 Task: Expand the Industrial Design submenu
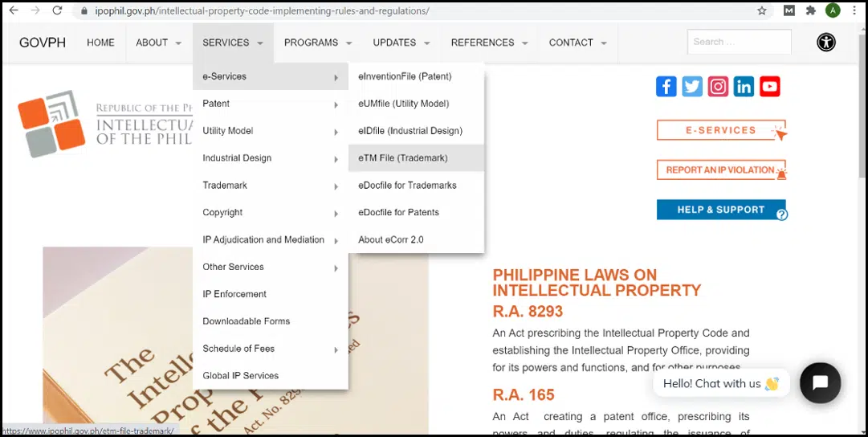270,158
